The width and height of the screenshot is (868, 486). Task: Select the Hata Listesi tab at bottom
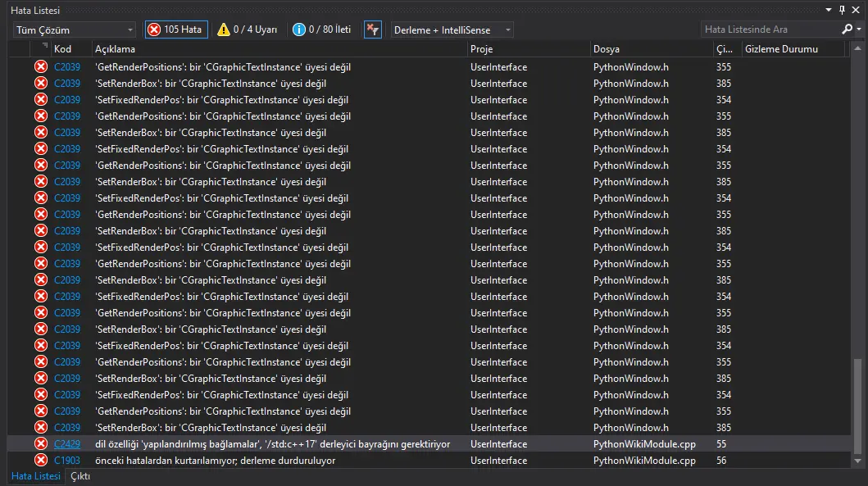(35, 476)
